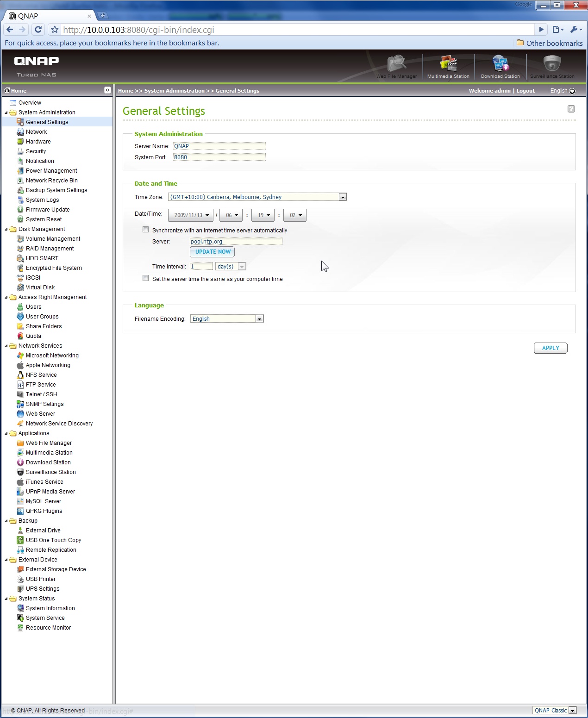
Task: Select Firmware Update in the sidebar
Action: click(48, 210)
